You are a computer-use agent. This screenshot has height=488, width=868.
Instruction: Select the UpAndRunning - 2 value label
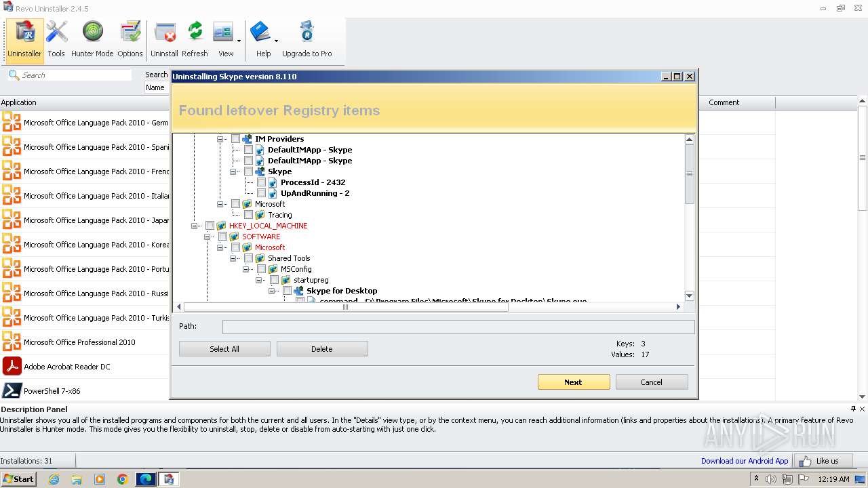pos(315,193)
